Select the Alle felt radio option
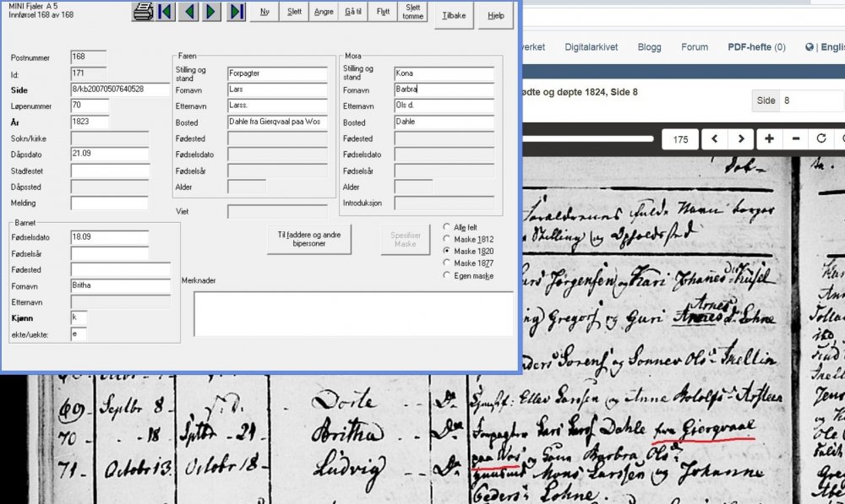 click(447, 227)
